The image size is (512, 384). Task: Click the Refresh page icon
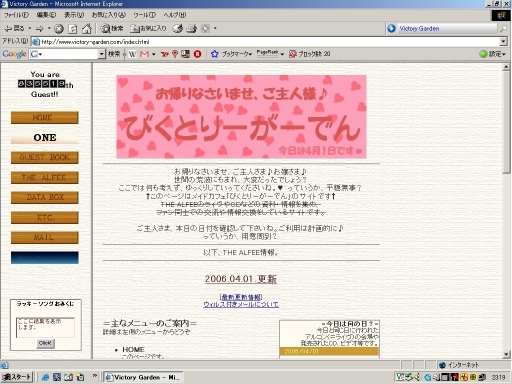(73, 29)
